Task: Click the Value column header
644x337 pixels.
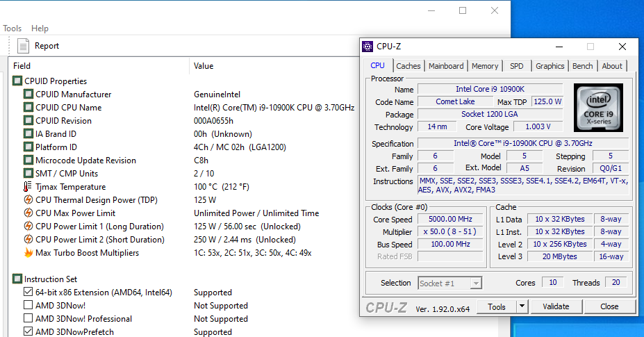Action: 204,66
